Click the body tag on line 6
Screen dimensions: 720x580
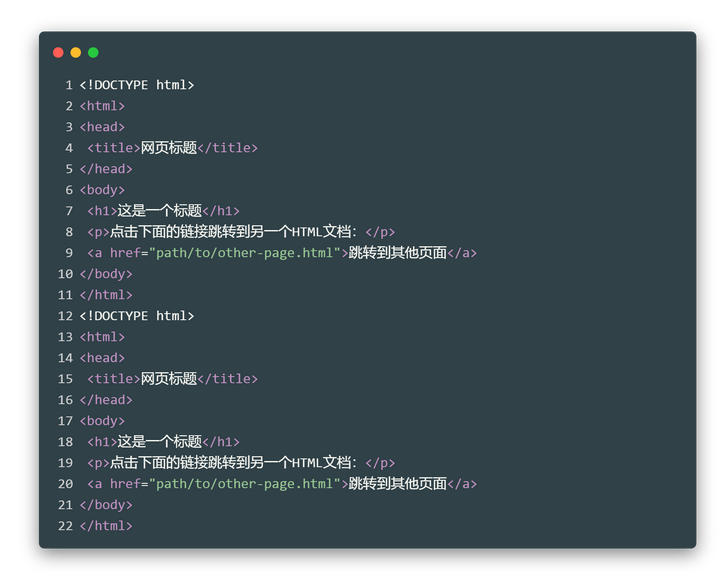102,190
